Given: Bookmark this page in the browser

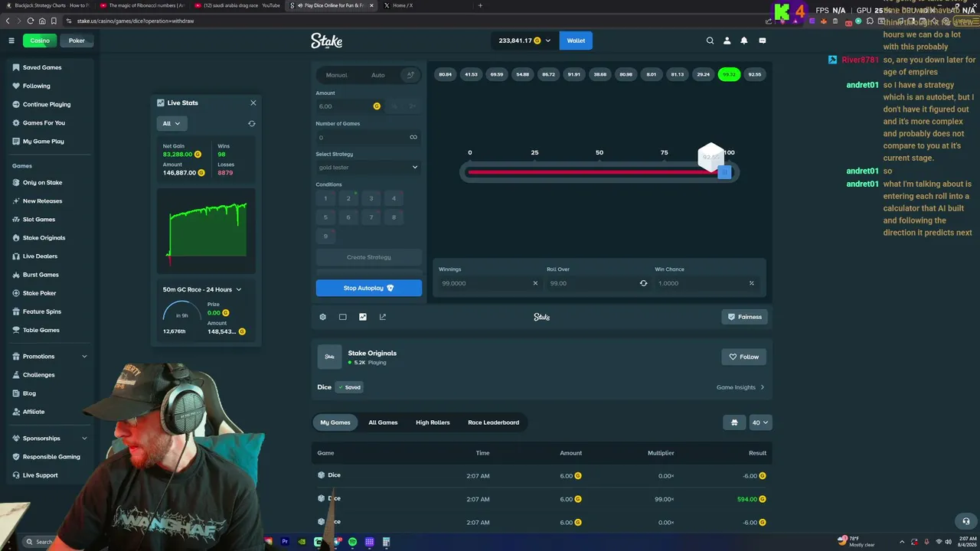Looking at the screenshot, I should [54, 21].
